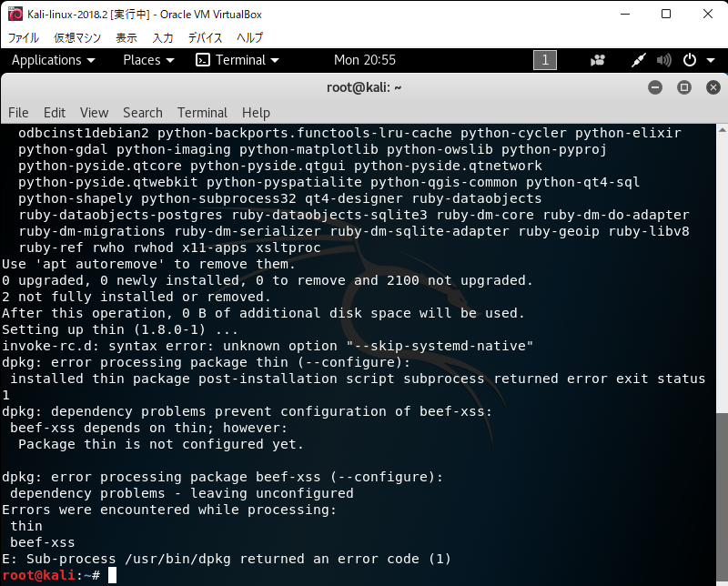The width and height of the screenshot is (728, 586).
Task: Open the Applications menu in Kali panel
Action: tap(53, 60)
